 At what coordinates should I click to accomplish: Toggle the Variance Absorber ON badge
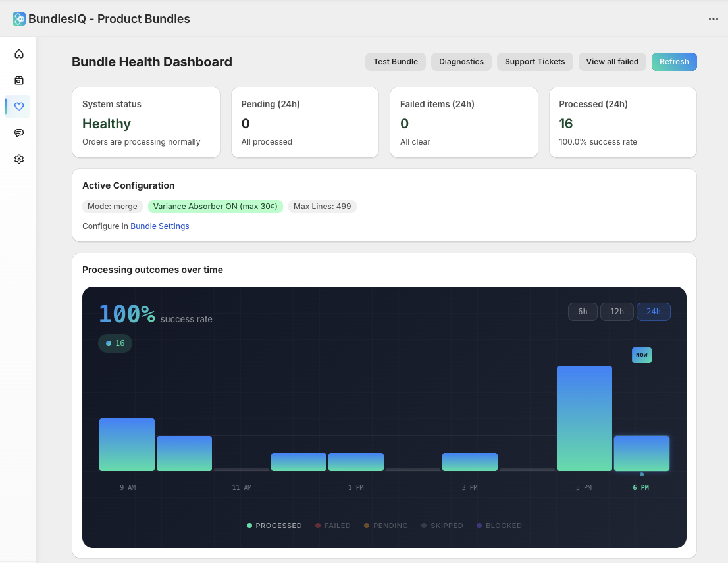215,206
